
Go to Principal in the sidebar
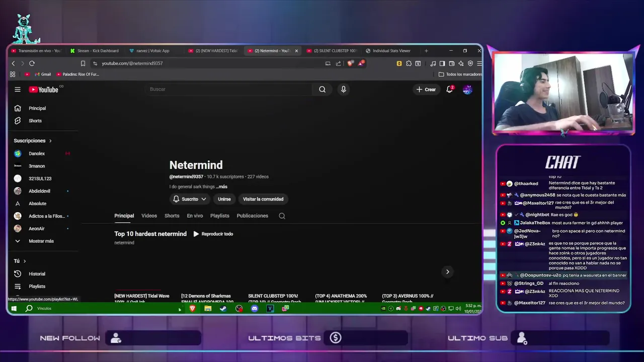(x=37, y=108)
